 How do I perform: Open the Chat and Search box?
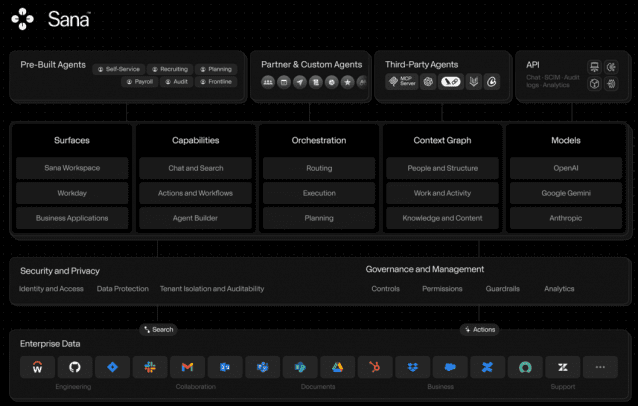[x=196, y=168]
